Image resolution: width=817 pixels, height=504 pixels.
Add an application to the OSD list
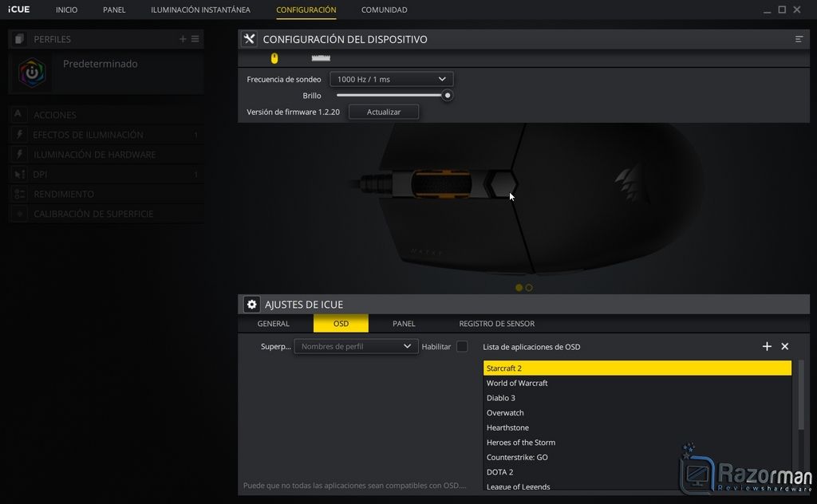pos(767,346)
